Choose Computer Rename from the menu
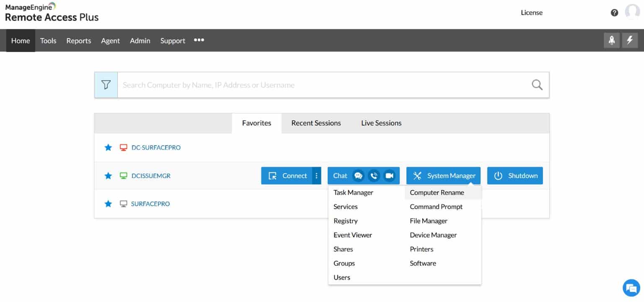Screen dimensions: 644x302 437,193
